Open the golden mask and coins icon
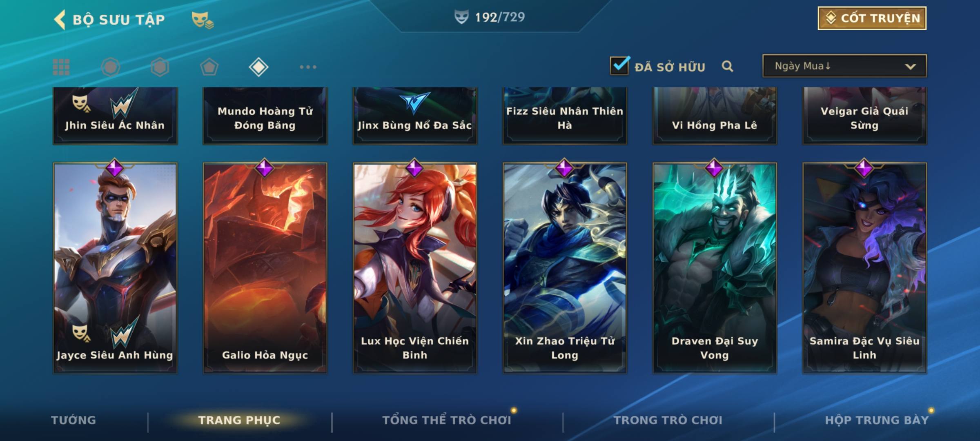This screenshot has height=441, width=980. pyautogui.click(x=203, y=20)
